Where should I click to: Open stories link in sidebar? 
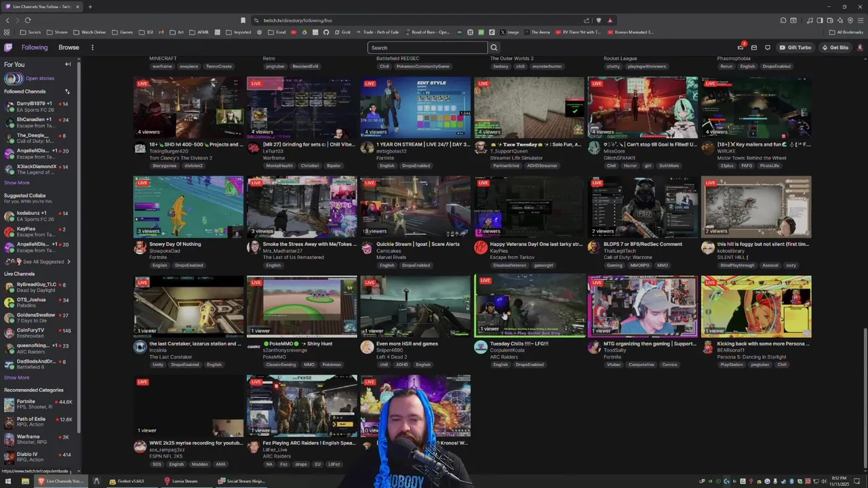(x=39, y=79)
